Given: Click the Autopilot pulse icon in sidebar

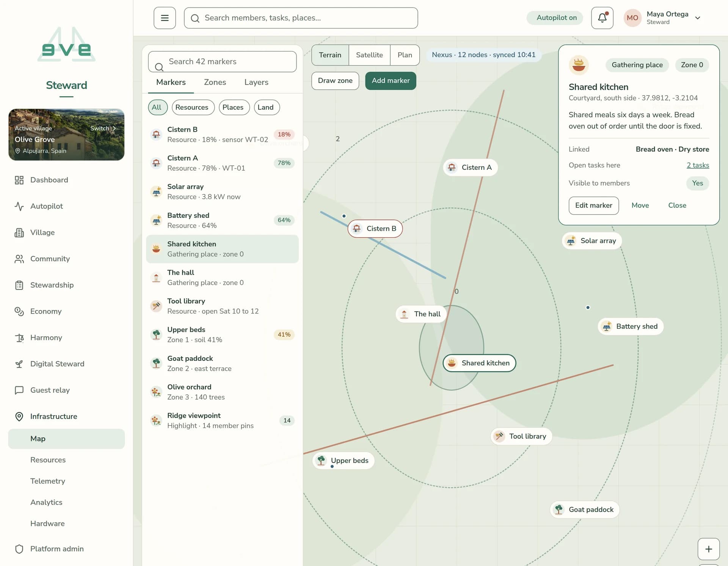Looking at the screenshot, I should pos(19,206).
